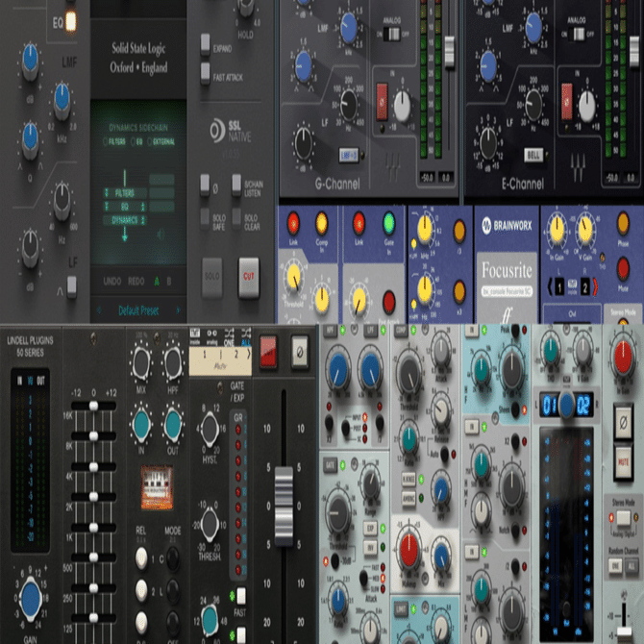
Task: Toggle the GATE button in grey console
Action: click(x=330, y=465)
